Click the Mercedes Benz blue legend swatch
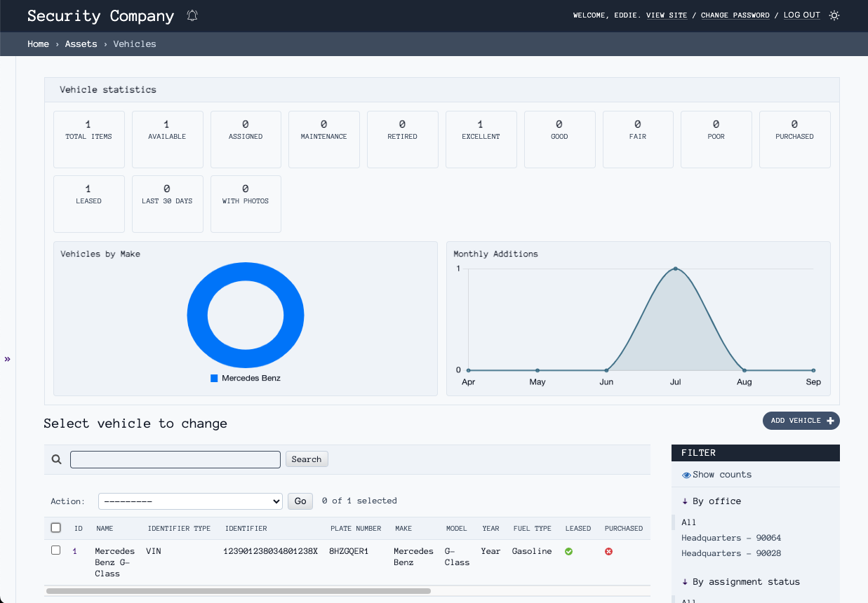This screenshot has height=603, width=868. click(x=214, y=379)
